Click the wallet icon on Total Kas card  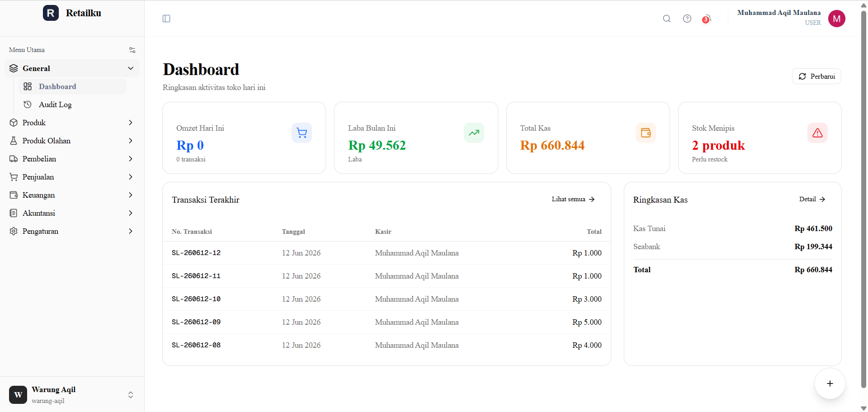tap(646, 133)
